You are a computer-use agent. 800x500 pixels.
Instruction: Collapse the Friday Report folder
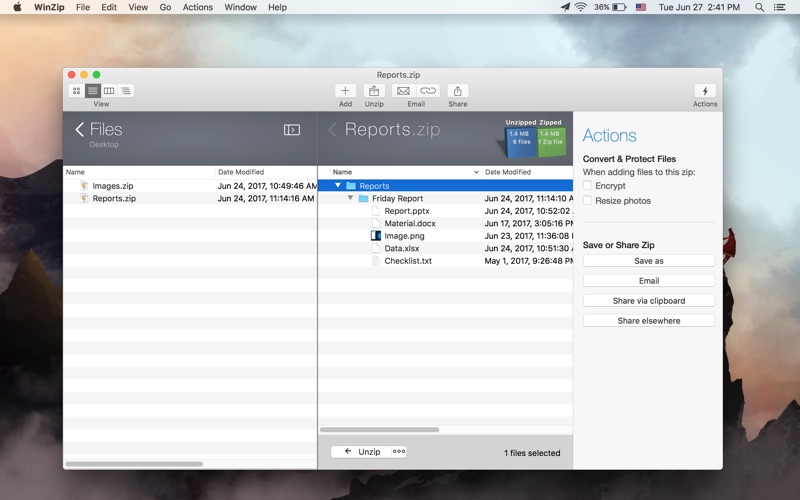click(350, 199)
